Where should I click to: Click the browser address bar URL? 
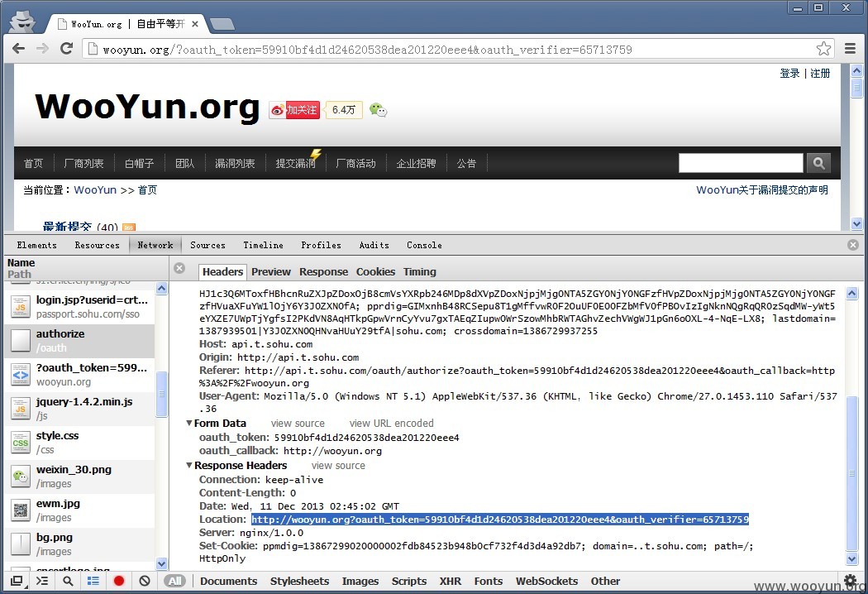tap(367, 50)
